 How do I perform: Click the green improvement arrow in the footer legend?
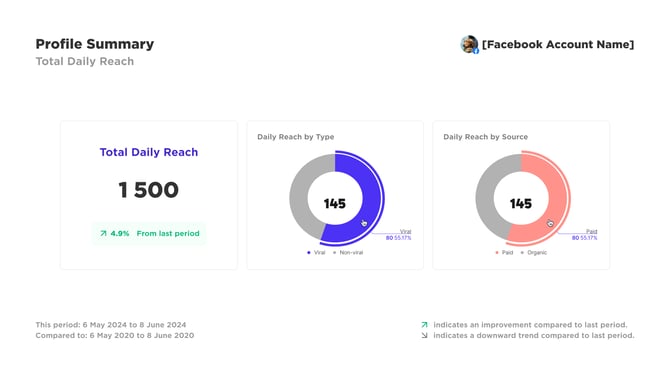point(424,325)
